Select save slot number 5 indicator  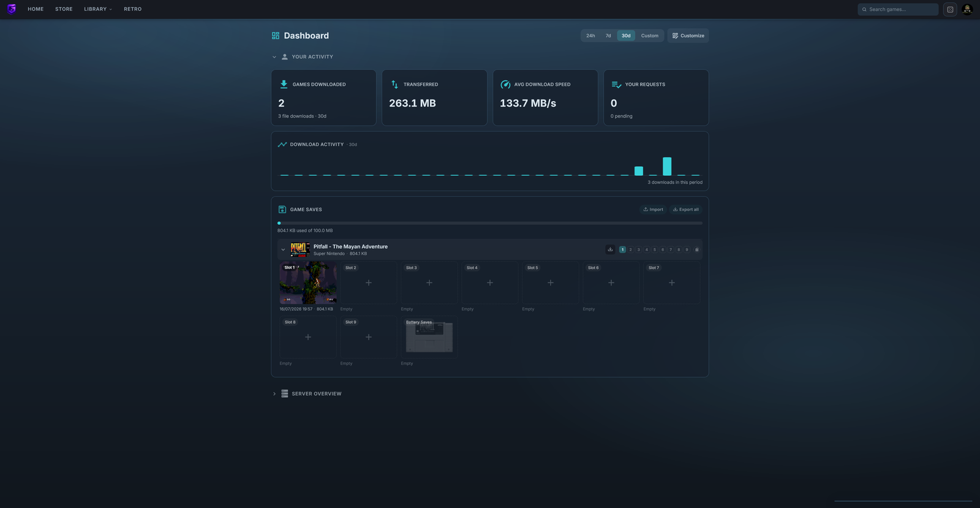click(654, 249)
